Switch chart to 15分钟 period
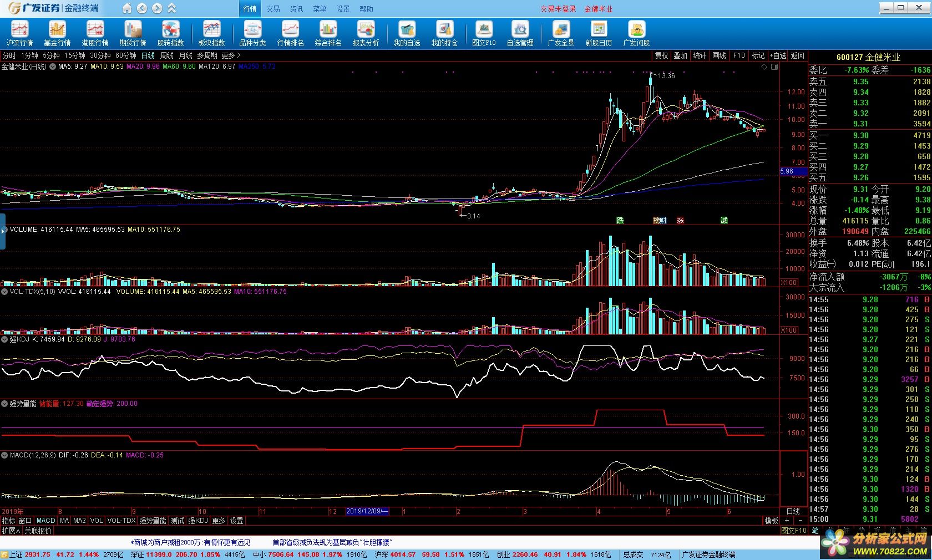 coord(75,55)
